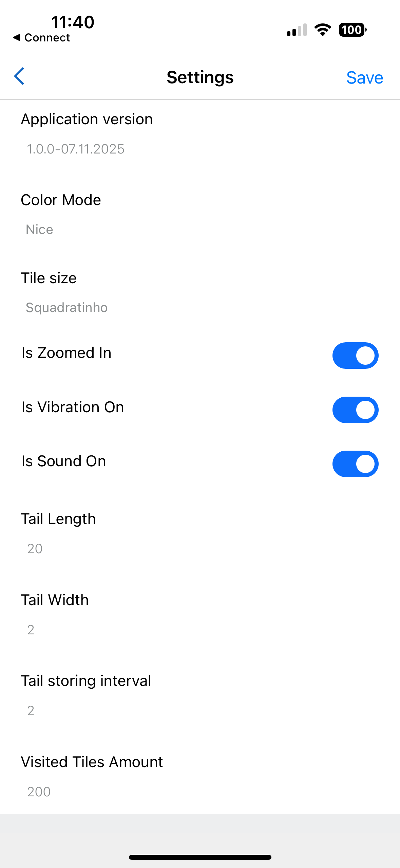The height and width of the screenshot is (868, 400).
Task: Change Visited Tiles Amount from 200
Action: click(38, 791)
